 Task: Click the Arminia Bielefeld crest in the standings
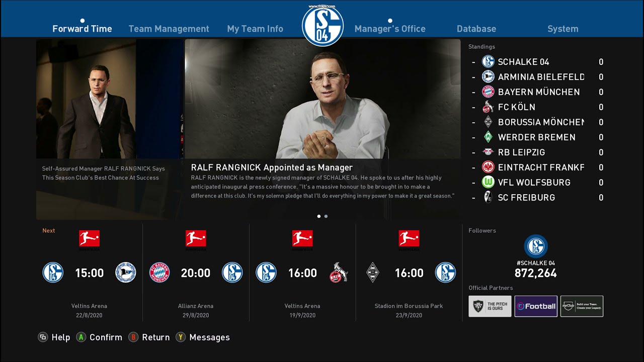pos(488,77)
